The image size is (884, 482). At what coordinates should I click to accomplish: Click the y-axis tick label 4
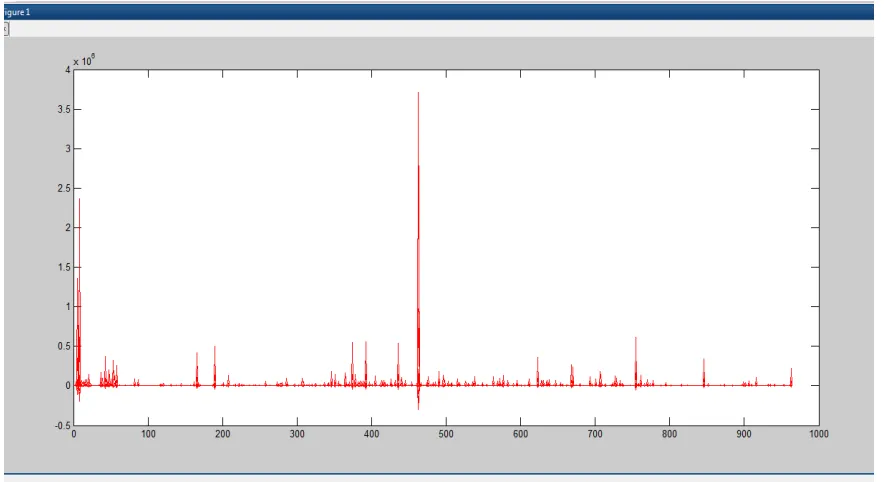point(68,70)
